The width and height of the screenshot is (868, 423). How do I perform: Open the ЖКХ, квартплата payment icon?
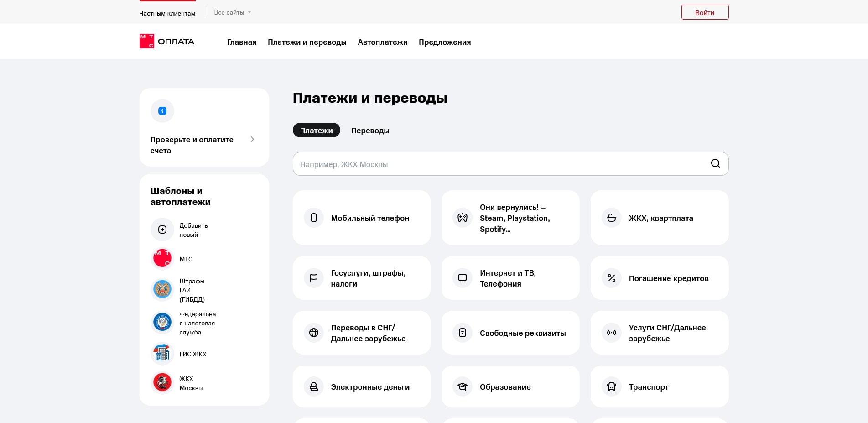pyautogui.click(x=611, y=218)
